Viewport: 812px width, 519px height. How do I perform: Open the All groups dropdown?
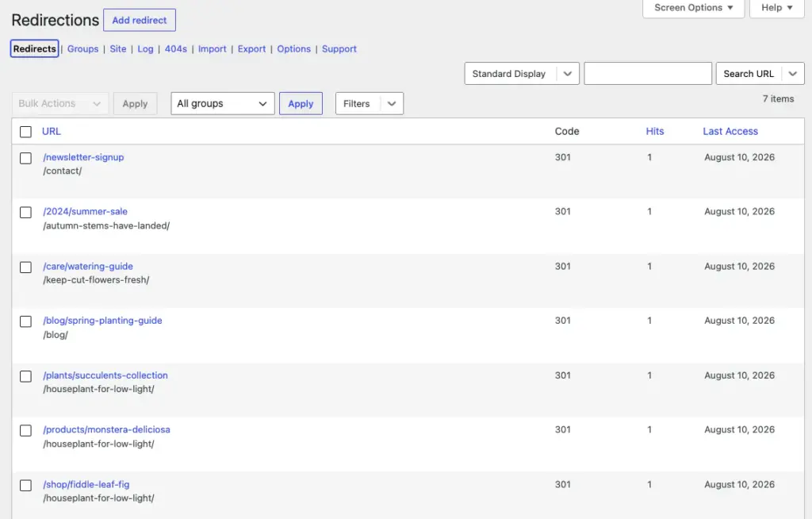click(223, 104)
